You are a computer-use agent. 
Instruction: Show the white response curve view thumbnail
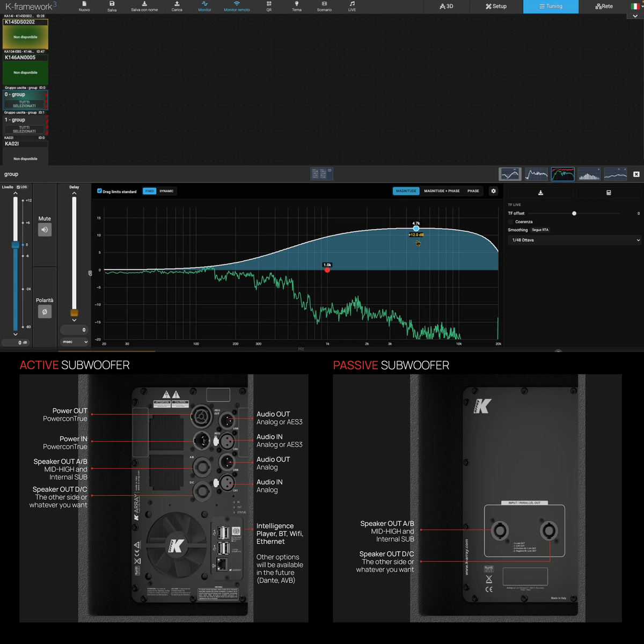click(x=536, y=174)
